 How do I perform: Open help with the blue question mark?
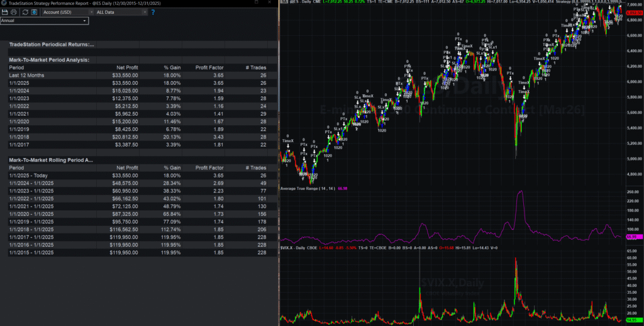(153, 12)
